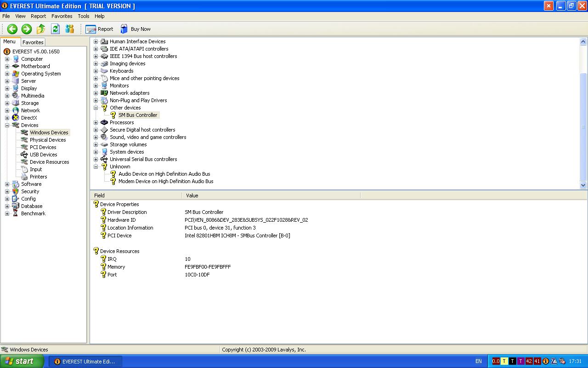
Task: Click the Field column header
Action: [136, 195]
